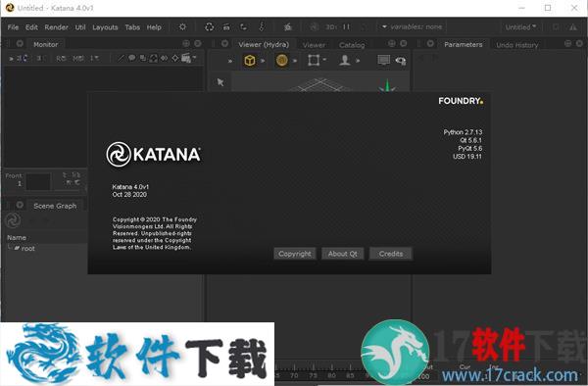The height and width of the screenshot is (386, 588).
Task: Click the pause icon in the top toolbar
Action: pos(346,27)
